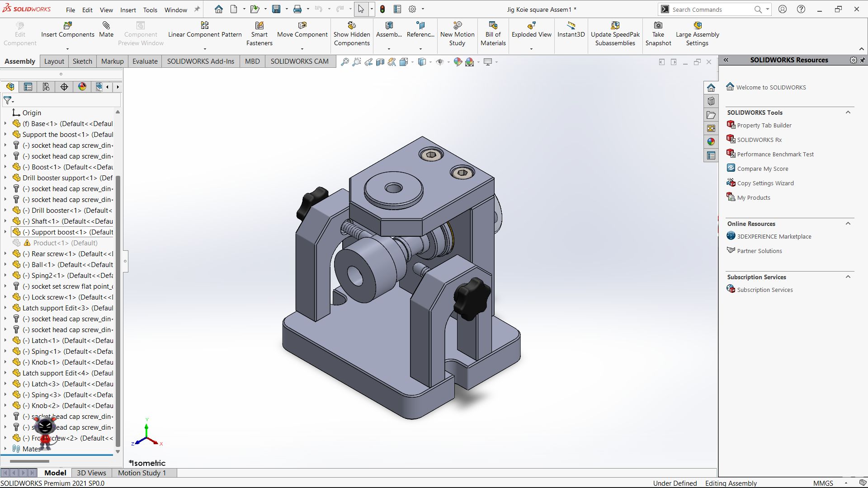Open Design Library in task pane
This screenshot has height=488, width=868.
point(711,101)
